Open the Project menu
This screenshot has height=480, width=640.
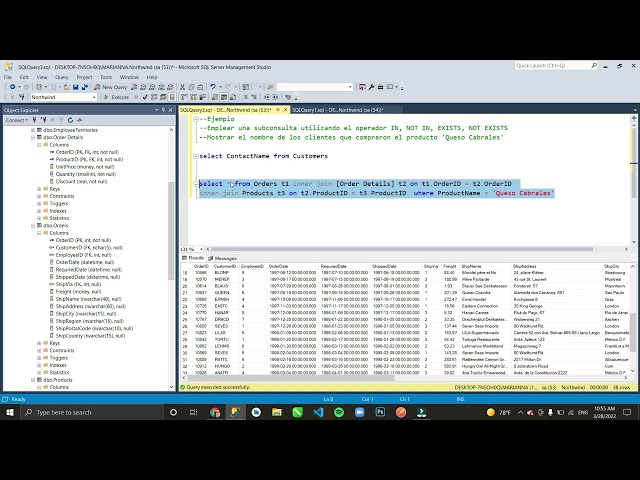coord(84,77)
